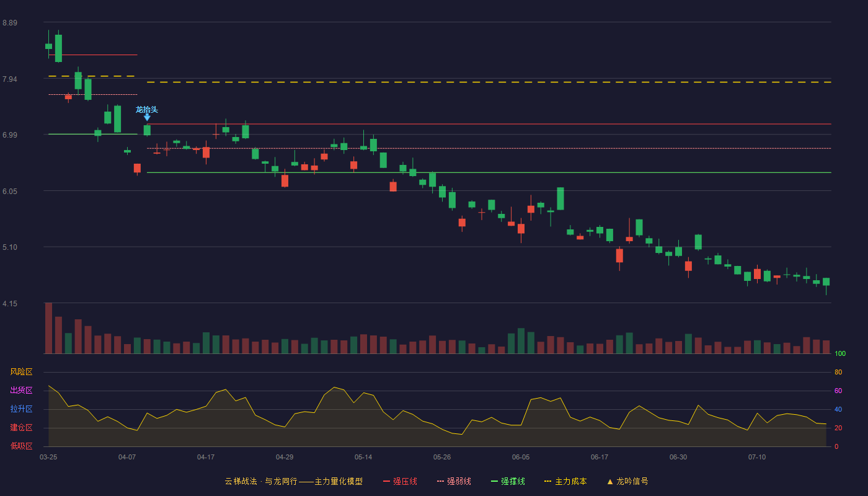Click the 04-29 date label
Image resolution: width=868 pixels, height=496 pixels.
pos(285,457)
